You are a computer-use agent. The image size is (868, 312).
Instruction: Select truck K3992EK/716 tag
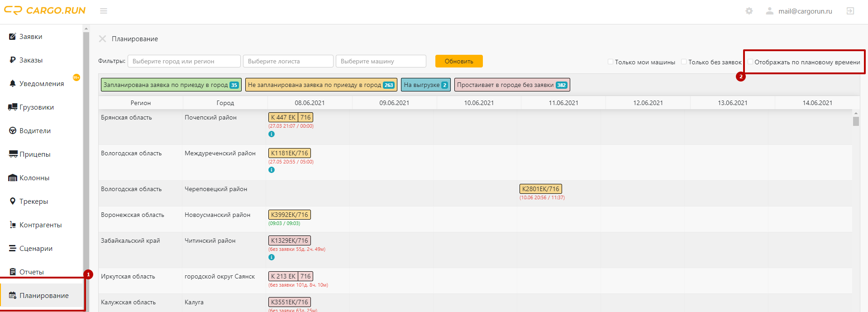[290, 215]
